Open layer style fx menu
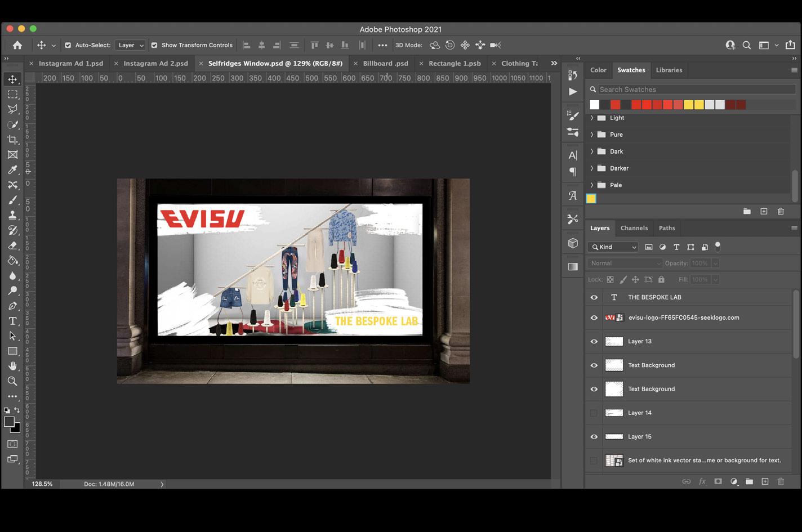 (x=702, y=481)
